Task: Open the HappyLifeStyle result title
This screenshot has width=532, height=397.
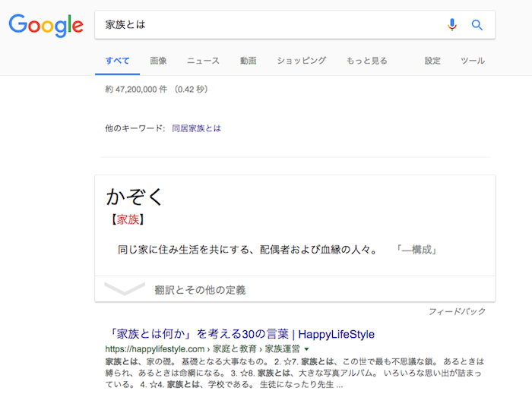Action: (239, 334)
